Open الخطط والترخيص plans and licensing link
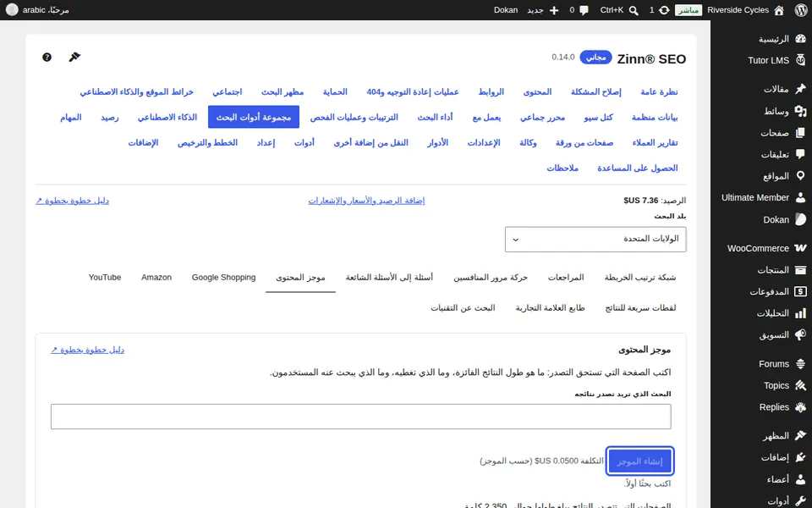Image resolution: width=812 pixels, height=508 pixels. tap(207, 142)
